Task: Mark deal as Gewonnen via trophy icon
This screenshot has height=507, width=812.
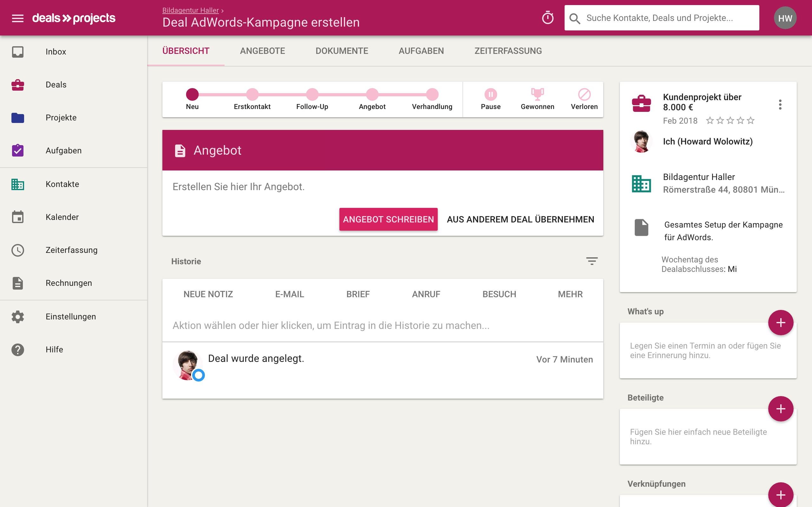Action: [537, 94]
